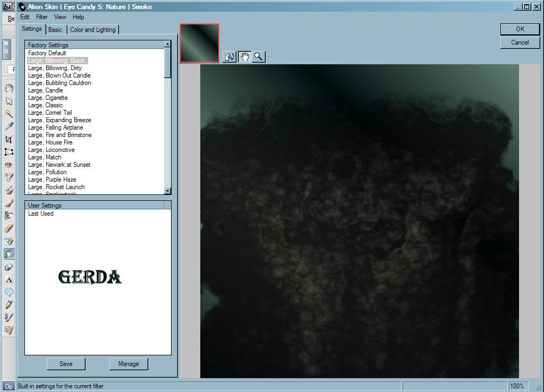This screenshot has height=392, width=544.
Task: Open the Filter menu
Action: 41,17
